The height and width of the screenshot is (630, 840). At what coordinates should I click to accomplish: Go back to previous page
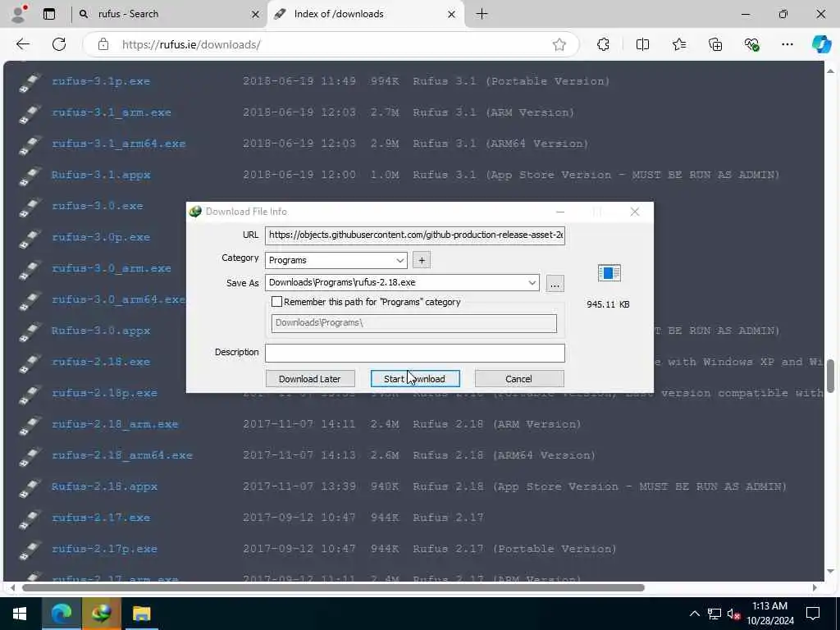[x=22, y=44]
